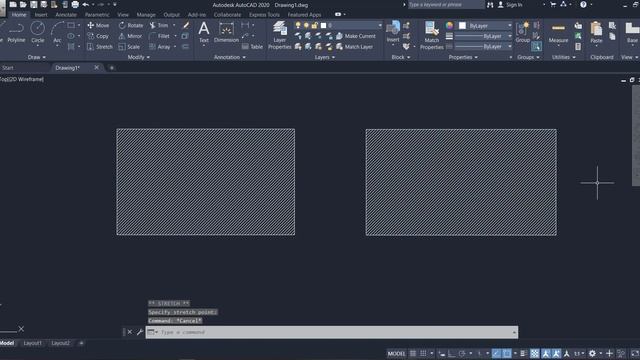Toggle ortho mode in status bar
The image size is (640, 360).
[452, 353]
